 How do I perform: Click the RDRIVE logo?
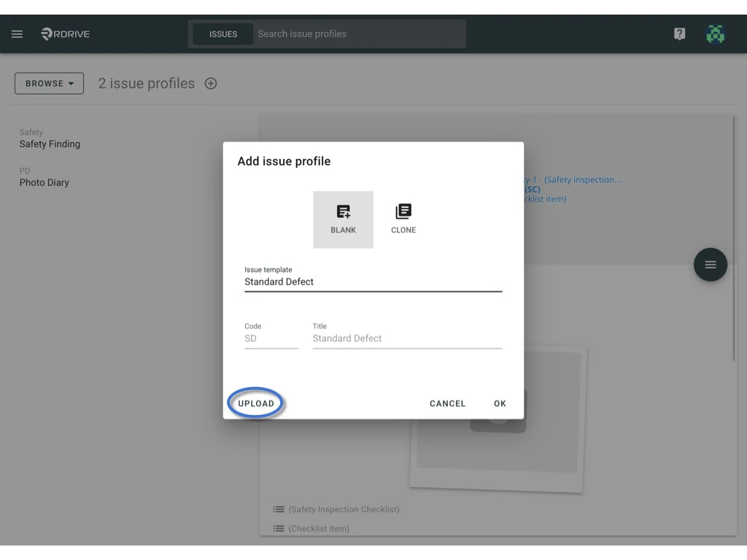(x=63, y=33)
